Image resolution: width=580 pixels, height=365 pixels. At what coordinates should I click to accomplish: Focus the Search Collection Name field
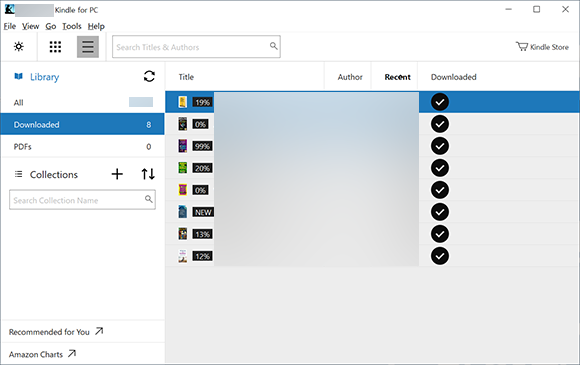(82, 200)
